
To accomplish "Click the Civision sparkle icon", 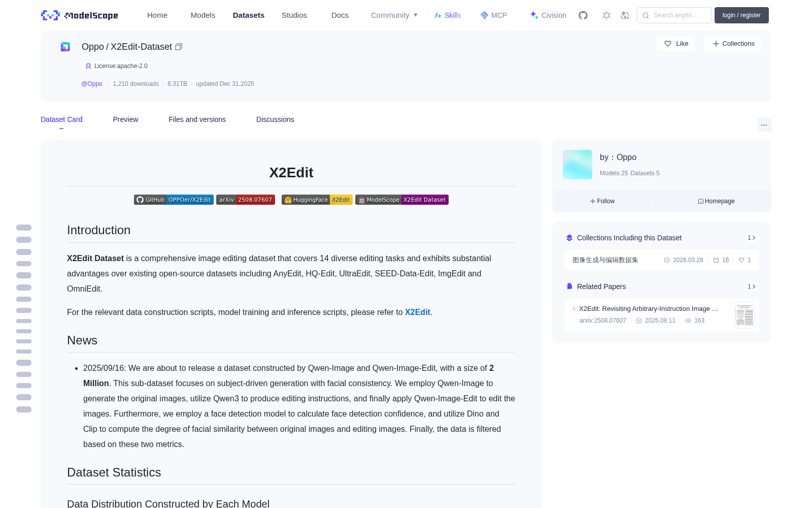I will [x=534, y=15].
